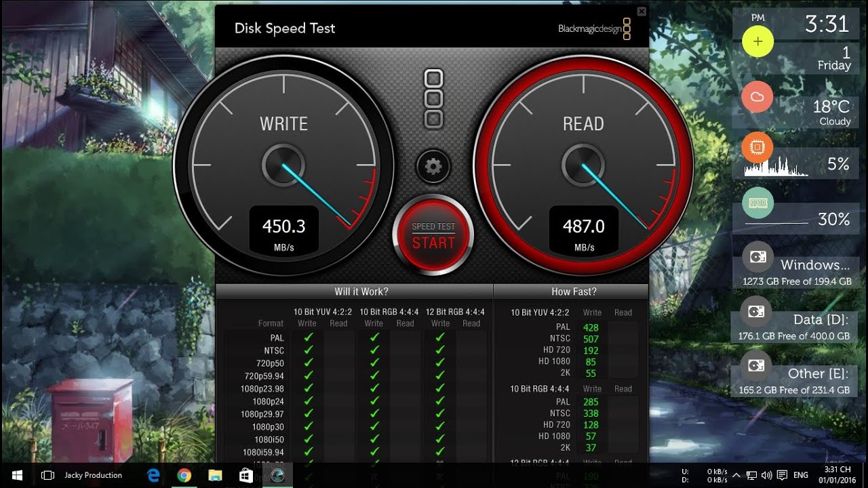Open the Windows Start menu
The image size is (868, 488).
[16, 475]
